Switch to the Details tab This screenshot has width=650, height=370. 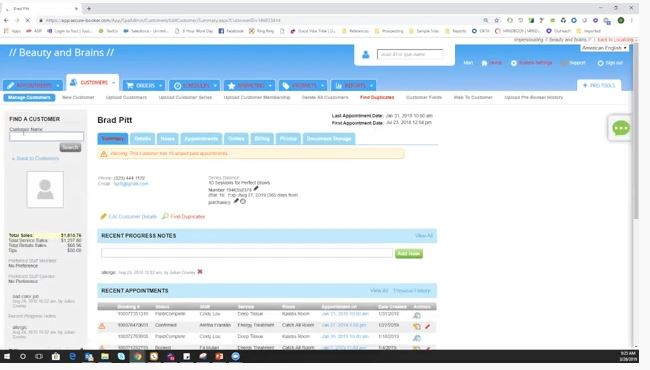[142, 138]
